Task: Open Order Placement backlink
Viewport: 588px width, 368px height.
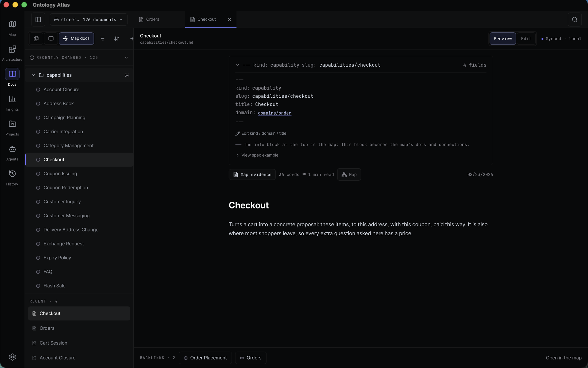Action: [205, 358]
